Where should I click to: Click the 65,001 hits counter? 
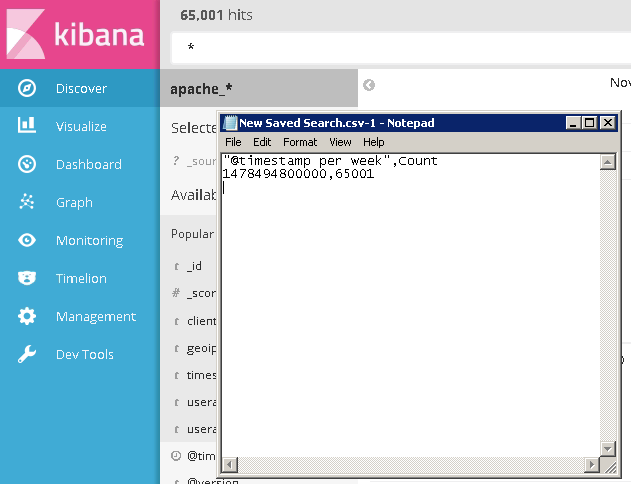[x=216, y=15]
